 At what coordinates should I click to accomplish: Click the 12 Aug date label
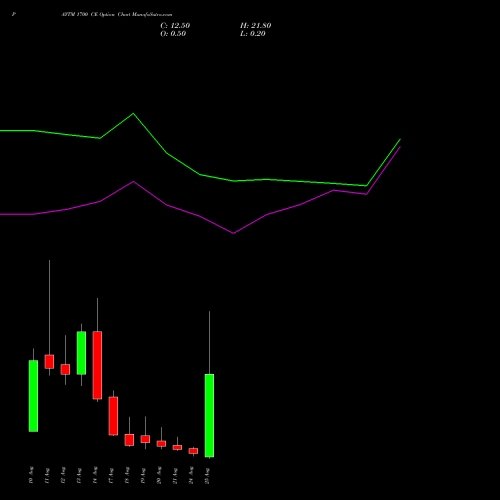pyautogui.click(x=63, y=475)
